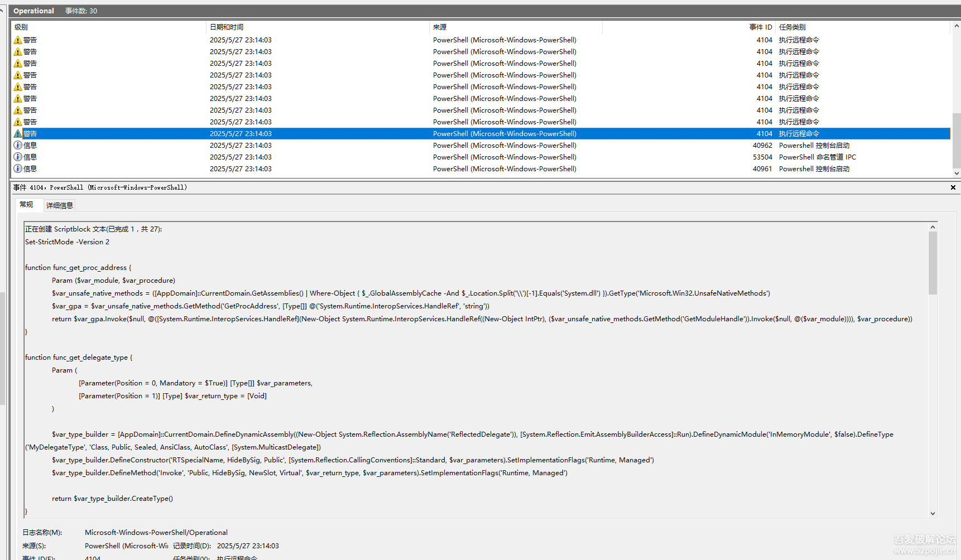Select the highlighted 警告 event row

pos(481,134)
